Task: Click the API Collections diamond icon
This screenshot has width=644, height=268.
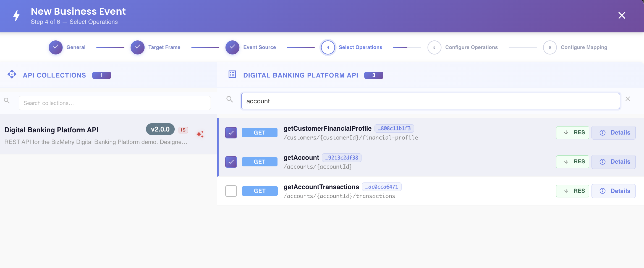Action: [12, 74]
